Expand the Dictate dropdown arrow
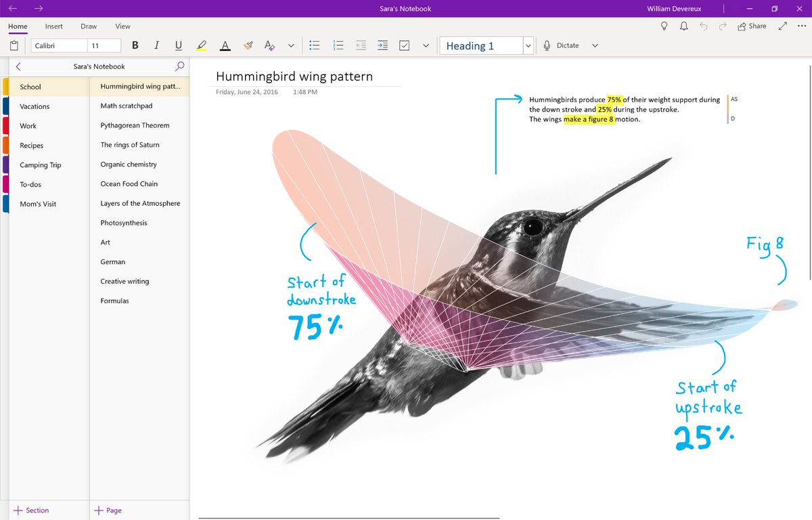This screenshot has height=520, width=812. pos(595,45)
